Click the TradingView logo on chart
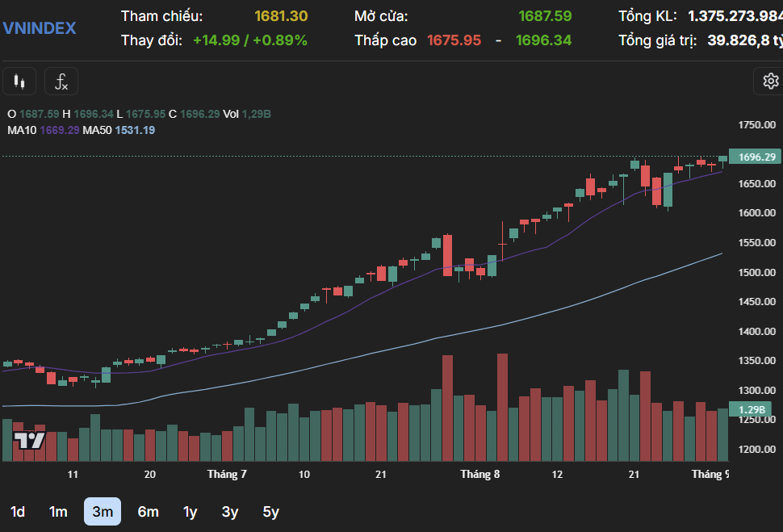783x532 pixels. pyautogui.click(x=29, y=440)
